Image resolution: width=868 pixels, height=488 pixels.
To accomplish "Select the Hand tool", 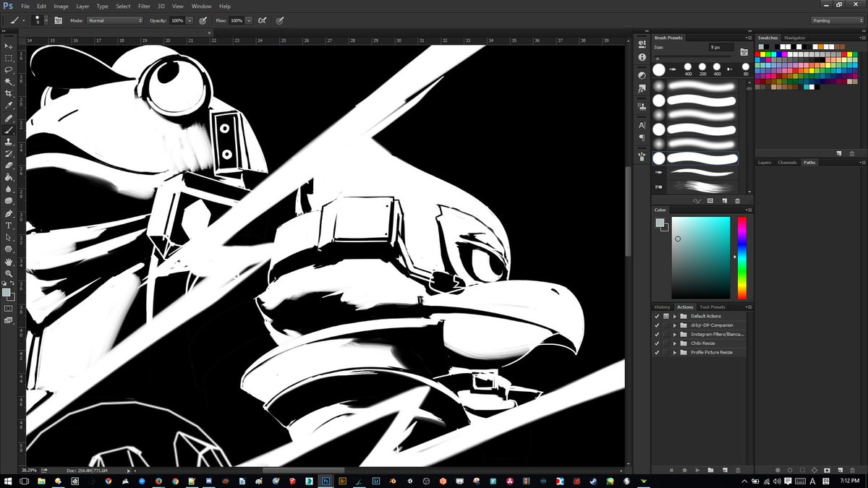I will [x=9, y=262].
